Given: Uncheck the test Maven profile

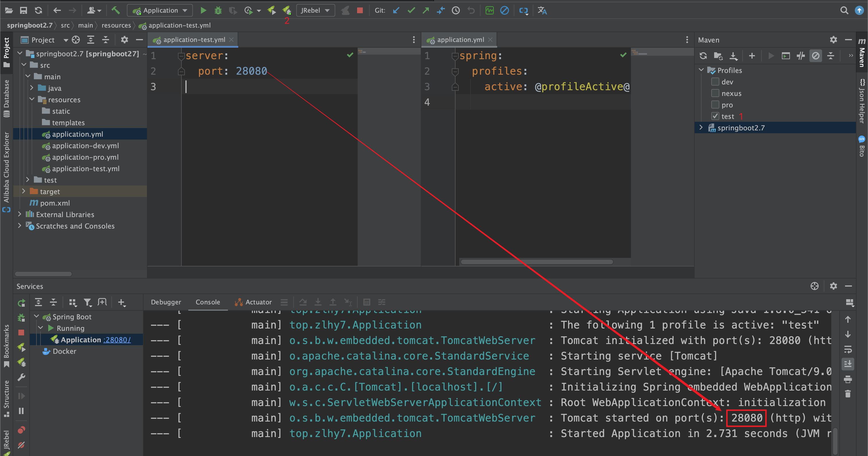Looking at the screenshot, I should (x=715, y=116).
